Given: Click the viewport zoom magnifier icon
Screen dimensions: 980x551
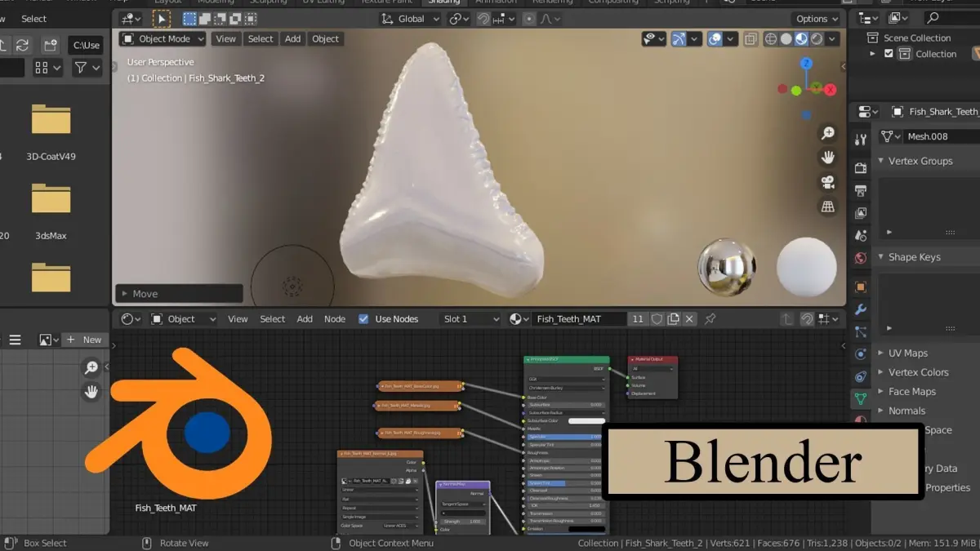Looking at the screenshot, I should point(828,133).
